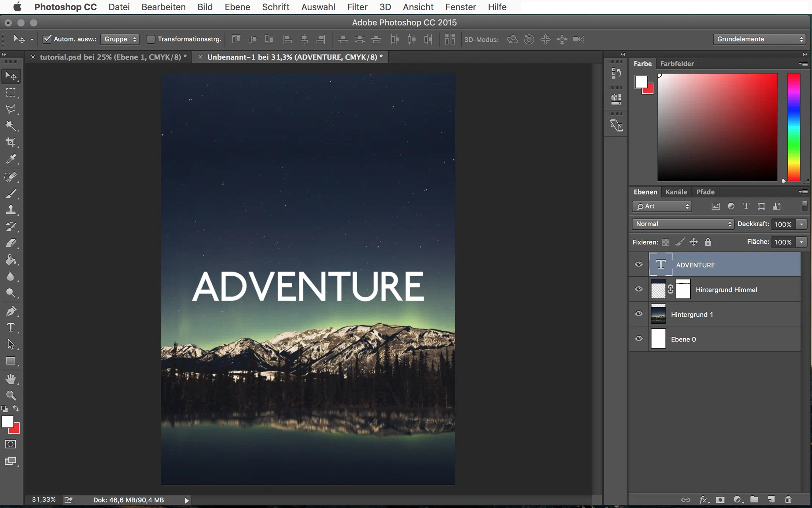
Task: Expand the Grundelemente workspace dropdown
Action: [759, 39]
